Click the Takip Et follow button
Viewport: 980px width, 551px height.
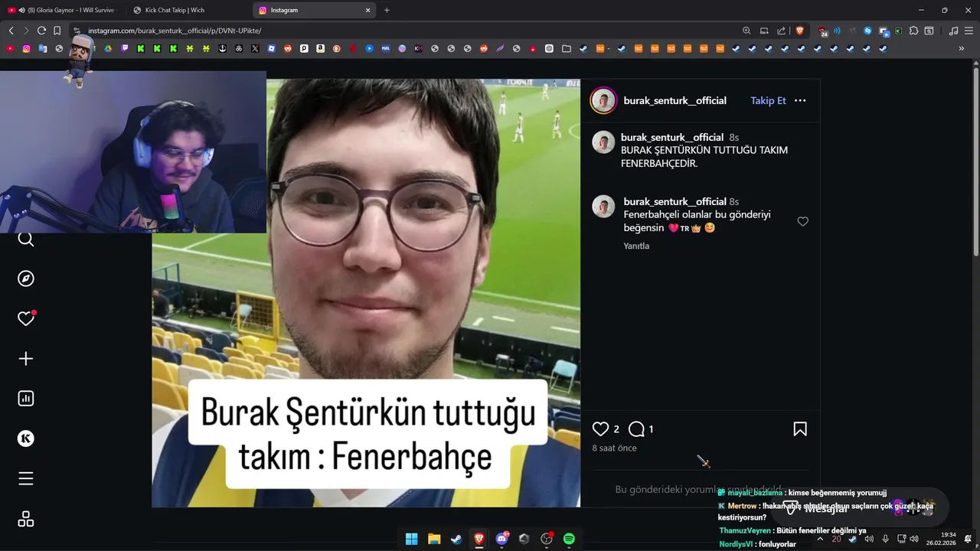[x=768, y=100]
